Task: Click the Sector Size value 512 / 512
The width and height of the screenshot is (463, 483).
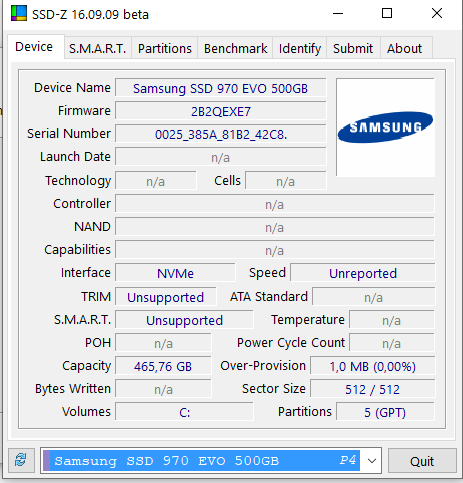Action: [373, 389]
